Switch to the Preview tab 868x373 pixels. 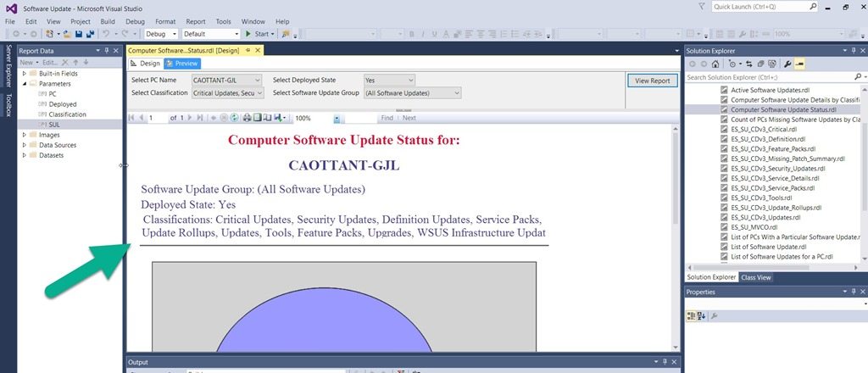pyautogui.click(x=182, y=64)
